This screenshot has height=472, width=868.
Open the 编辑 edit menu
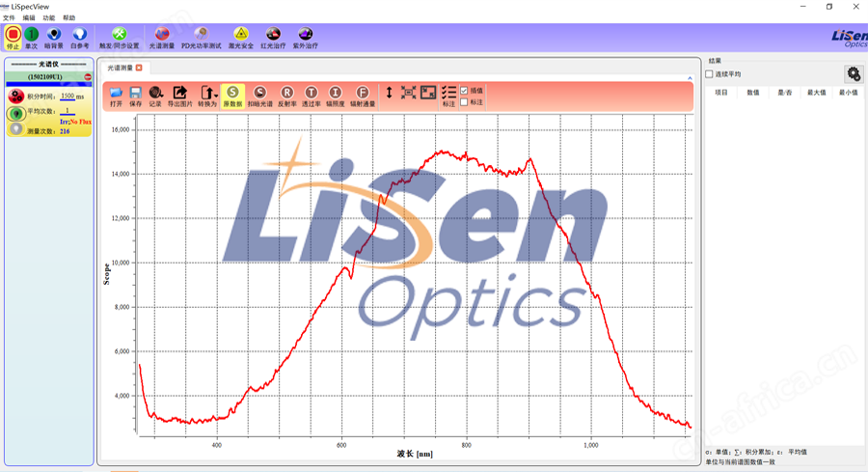29,17
